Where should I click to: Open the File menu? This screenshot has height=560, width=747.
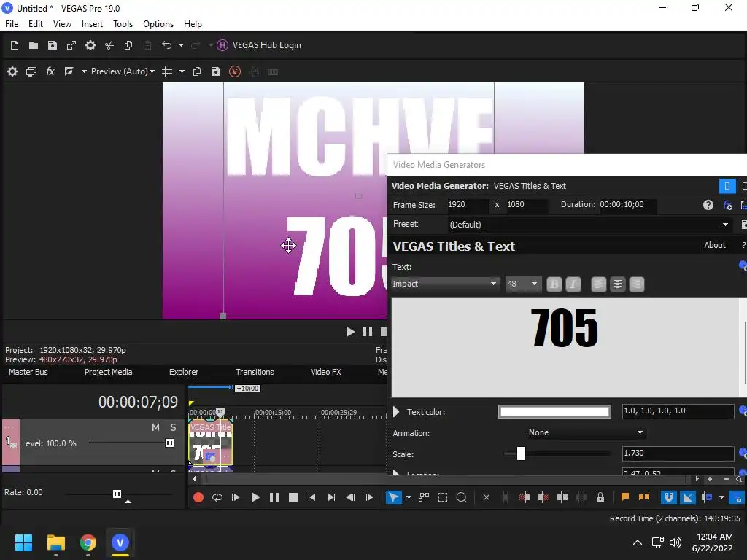tap(12, 24)
